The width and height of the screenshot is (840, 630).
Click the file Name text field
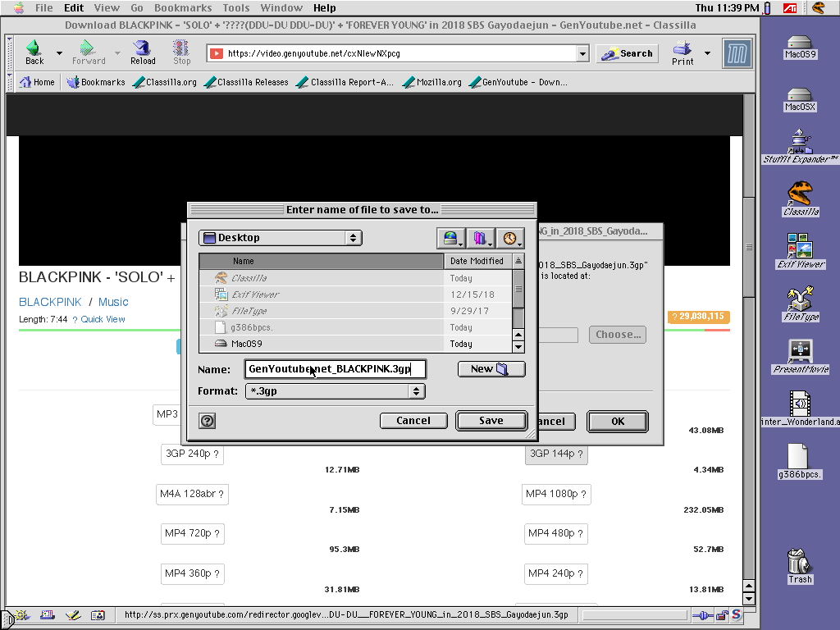pos(336,369)
